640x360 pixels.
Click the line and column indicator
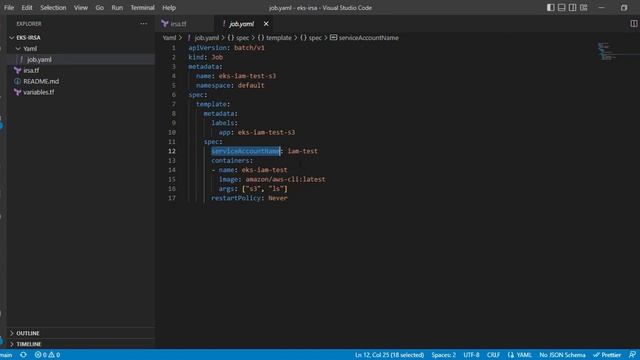[389, 355]
